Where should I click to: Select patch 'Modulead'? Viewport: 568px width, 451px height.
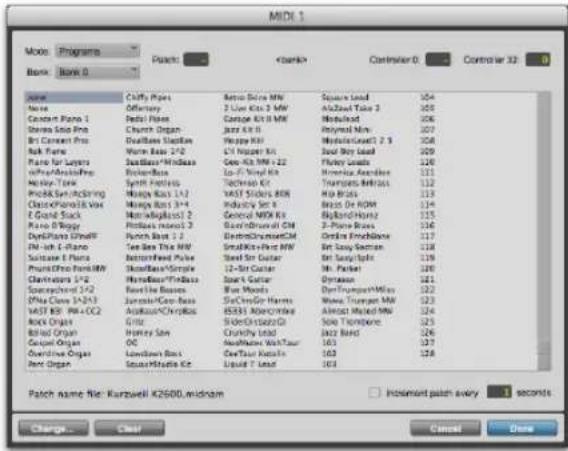[341, 119]
